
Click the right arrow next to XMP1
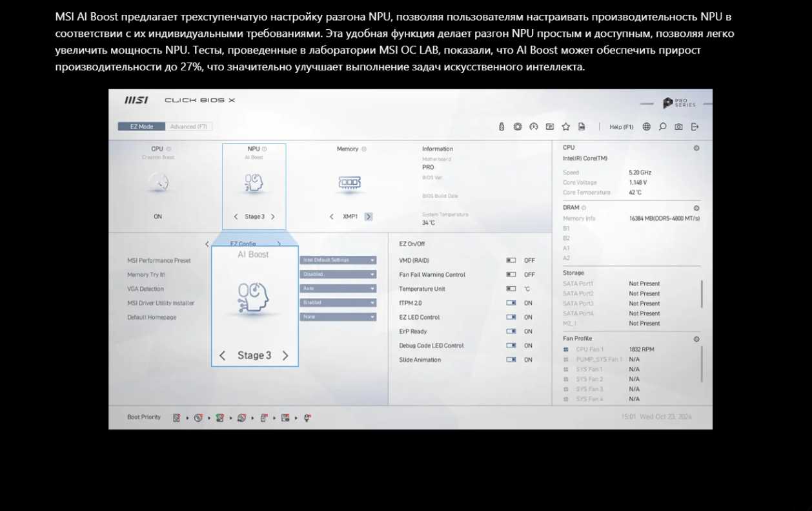(369, 216)
